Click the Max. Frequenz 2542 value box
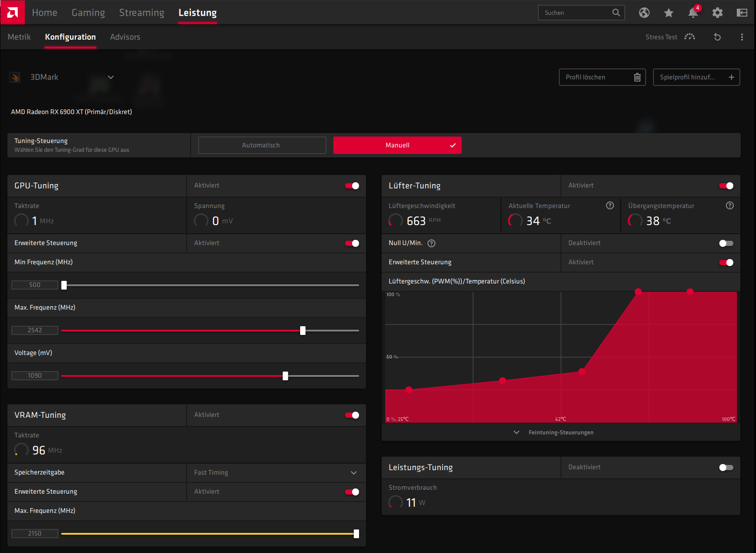This screenshot has height=553, width=756. pyautogui.click(x=35, y=331)
